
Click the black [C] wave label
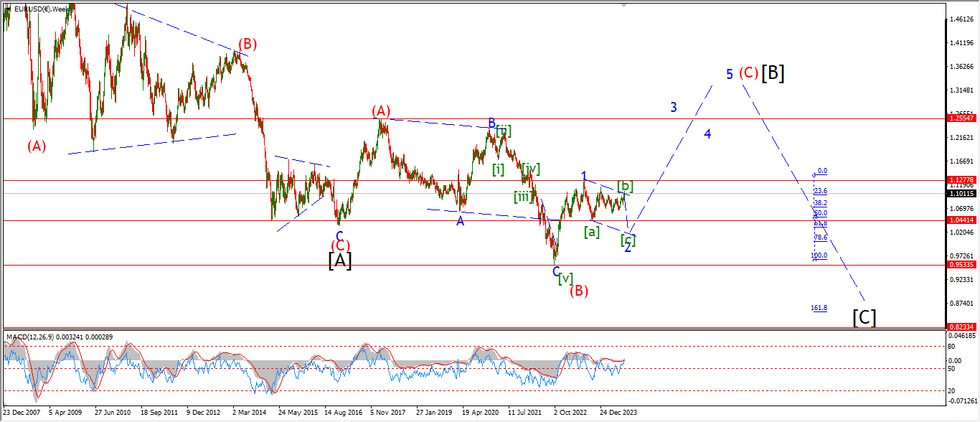coord(864,317)
